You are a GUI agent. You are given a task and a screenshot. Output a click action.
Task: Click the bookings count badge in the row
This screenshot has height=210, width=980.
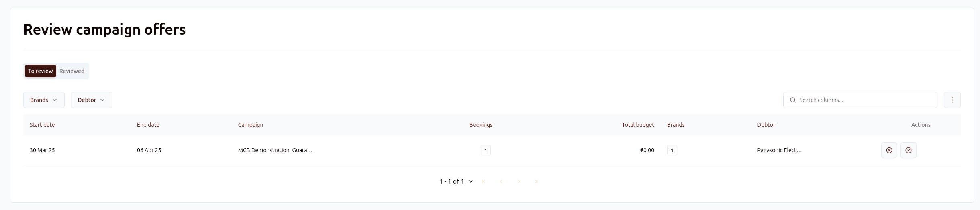486,150
